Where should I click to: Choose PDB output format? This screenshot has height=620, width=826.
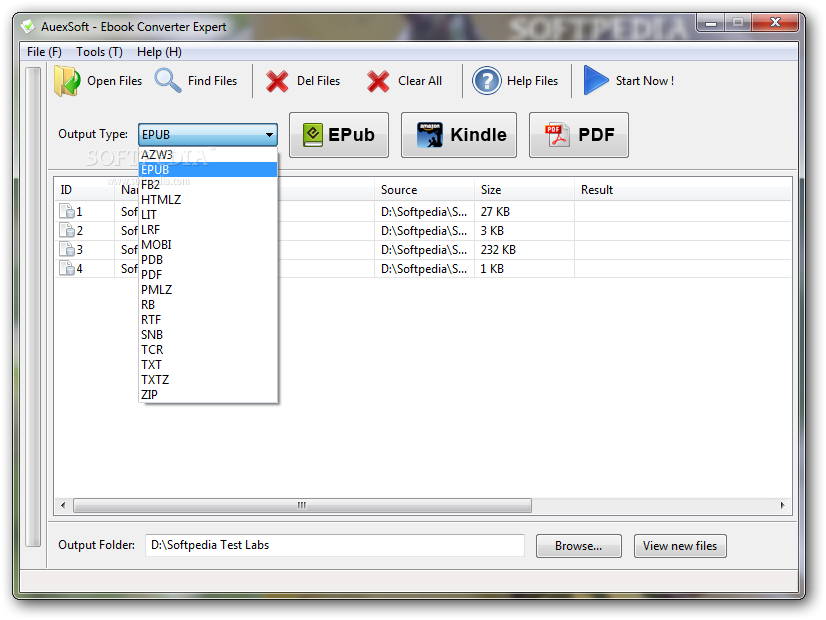(208, 260)
